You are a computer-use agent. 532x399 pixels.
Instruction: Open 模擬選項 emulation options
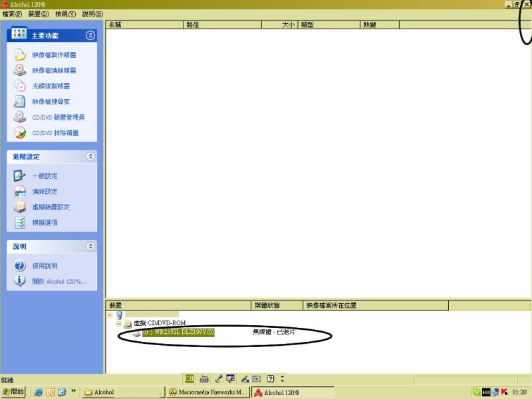(45, 223)
